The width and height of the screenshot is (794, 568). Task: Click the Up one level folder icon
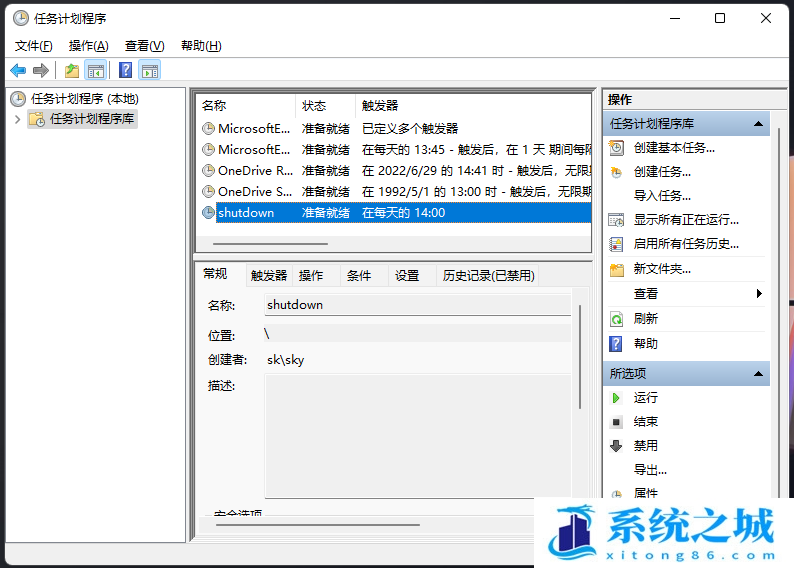tap(72, 70)
